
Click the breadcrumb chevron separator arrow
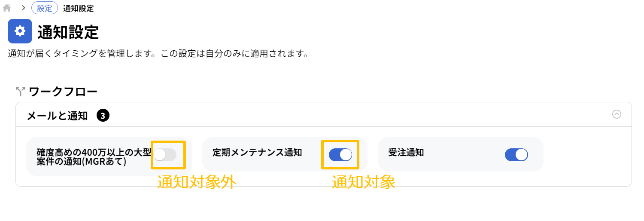coord(23,8)
